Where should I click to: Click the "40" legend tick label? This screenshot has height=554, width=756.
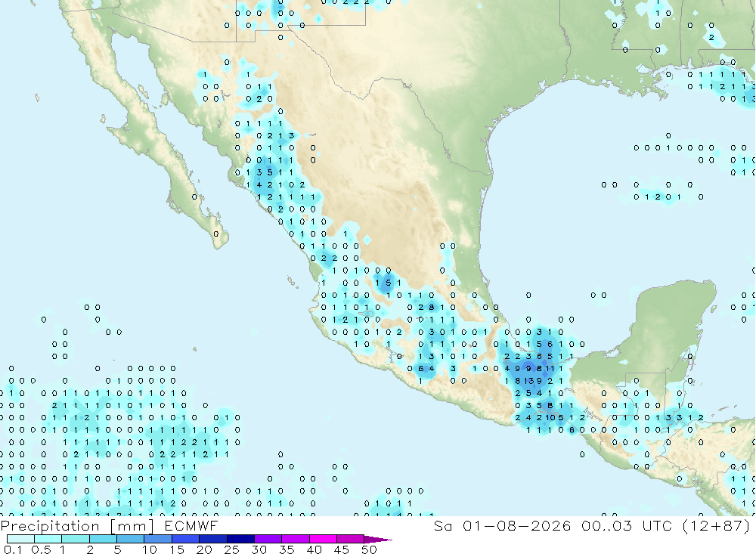(x=314, y=549)
